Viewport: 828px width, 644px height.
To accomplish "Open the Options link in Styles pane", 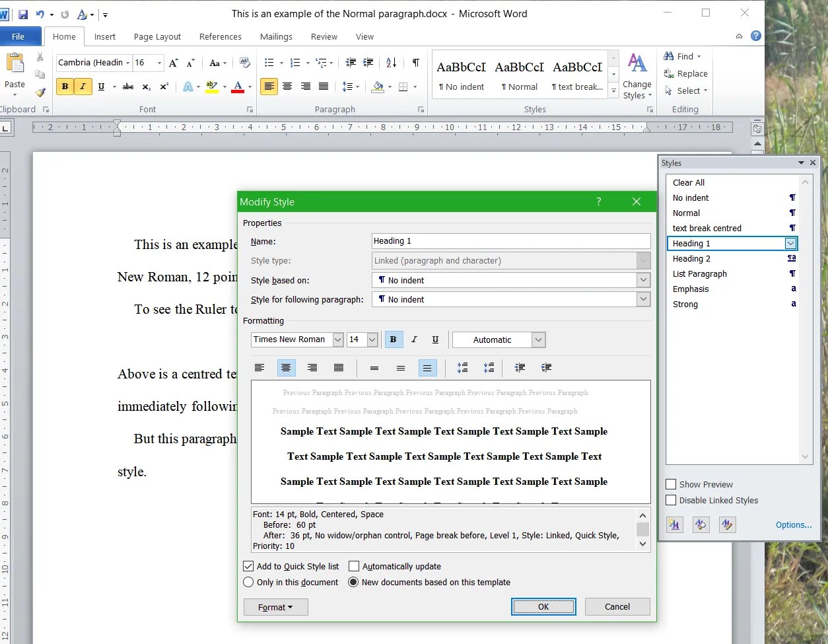I will pyautogui.click(x=794, y=525).
